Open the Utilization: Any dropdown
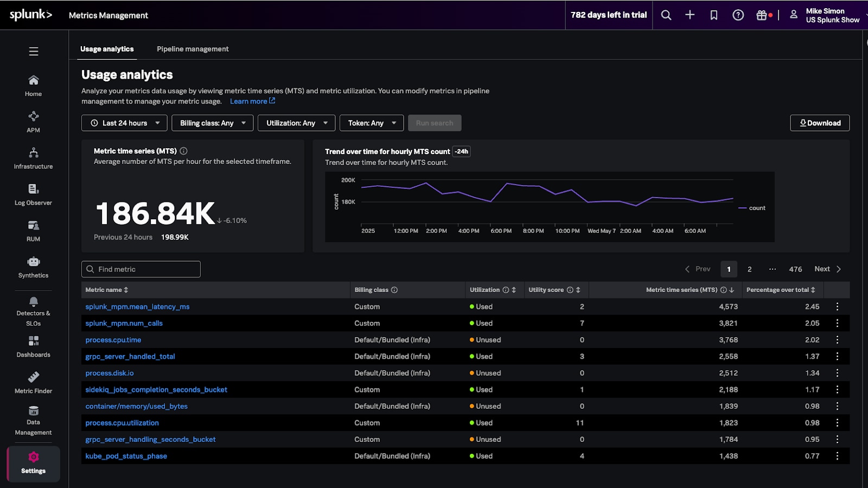868x488 pixels. [297, 123]
